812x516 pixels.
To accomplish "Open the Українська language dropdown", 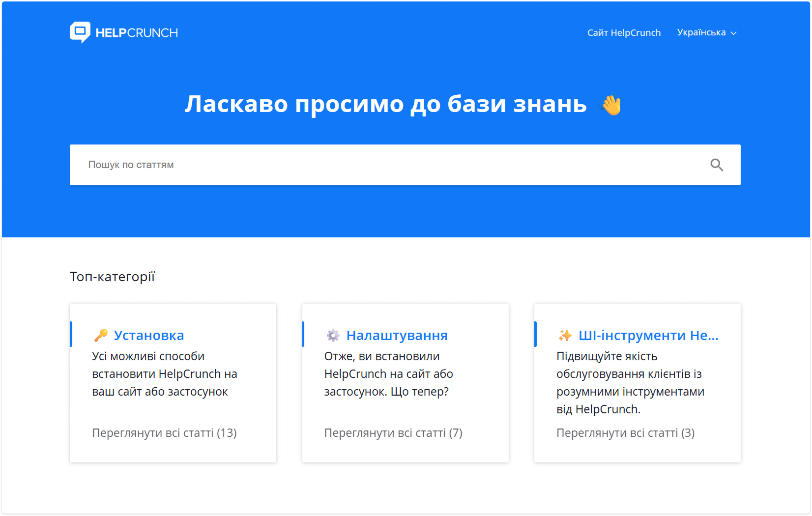I will tap(701, 32).
